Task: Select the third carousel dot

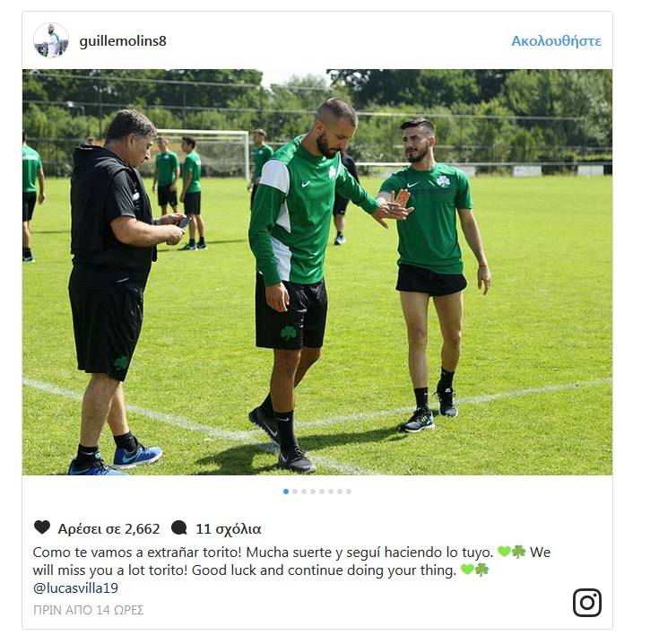Action: pyautogui.click(x=304, y=492)
